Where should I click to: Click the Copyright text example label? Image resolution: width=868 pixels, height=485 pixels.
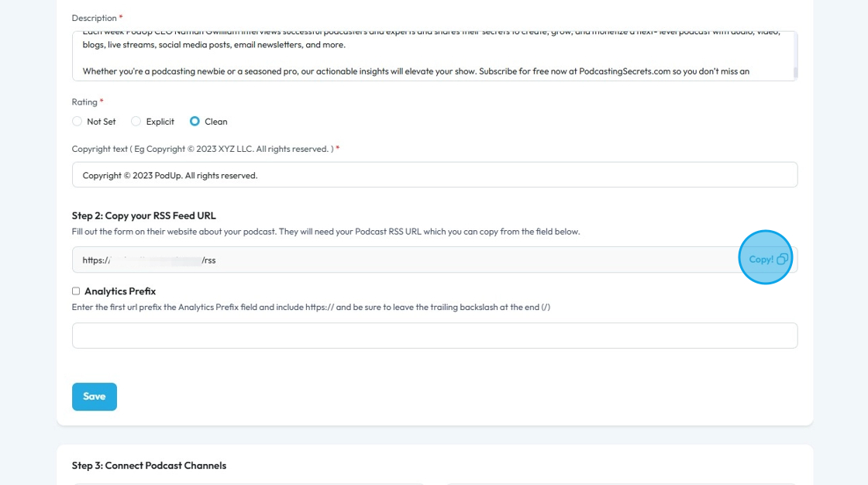click(202, 149)
